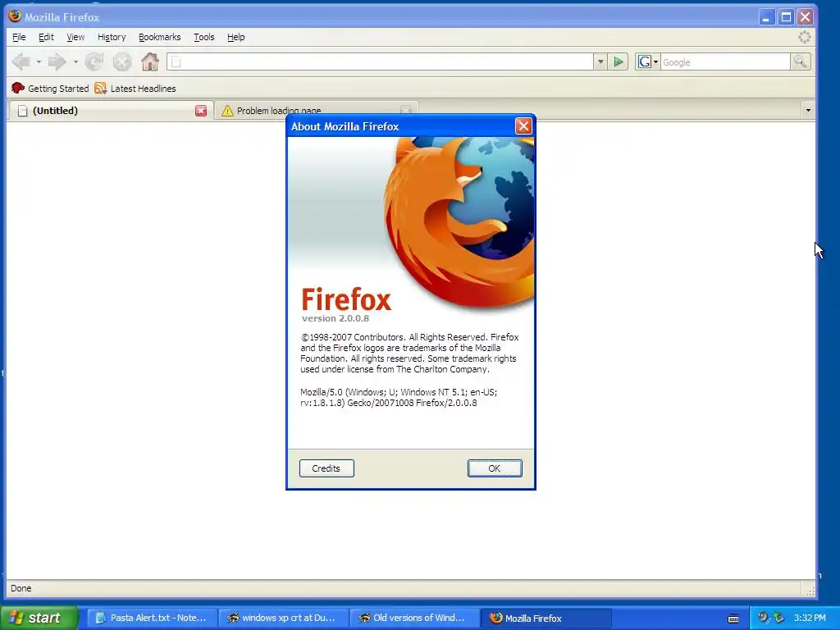Open the Help menu
This screenshot has height=630, width=840.
point(235,37)
